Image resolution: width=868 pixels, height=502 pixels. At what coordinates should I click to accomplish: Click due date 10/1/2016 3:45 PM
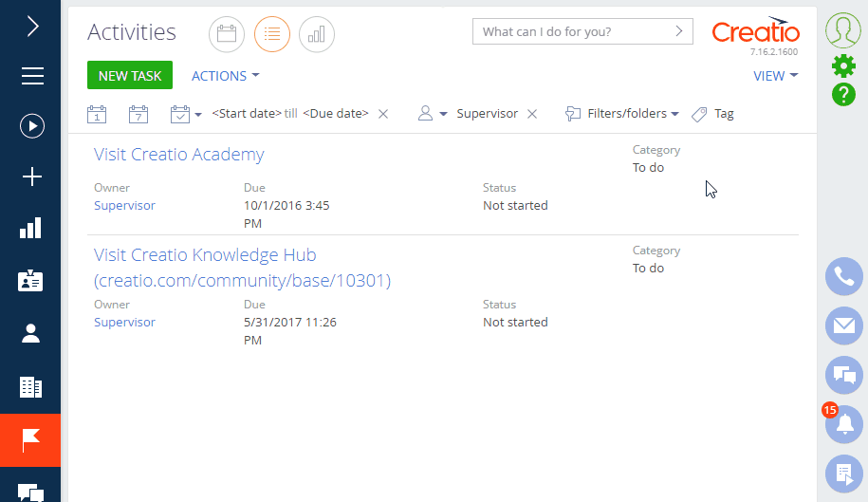point(286,214)
